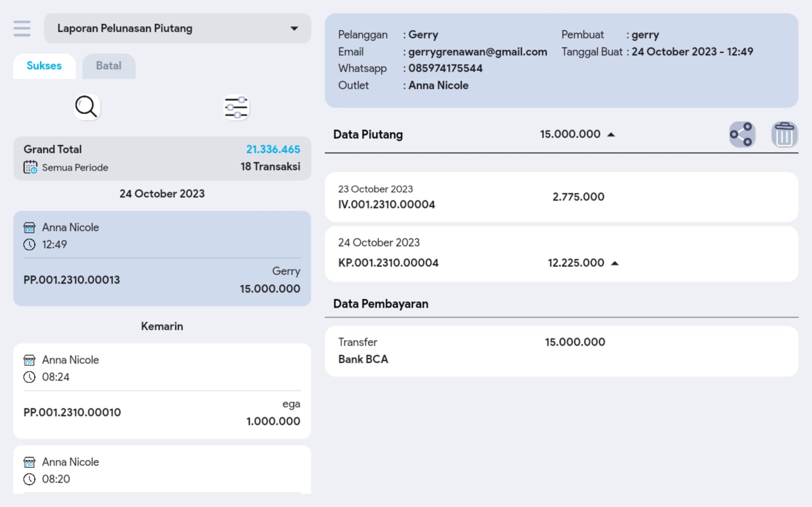Switch to the Sukses tab
812x507 pixels.
pyautogui.click(x=44, y=66)
